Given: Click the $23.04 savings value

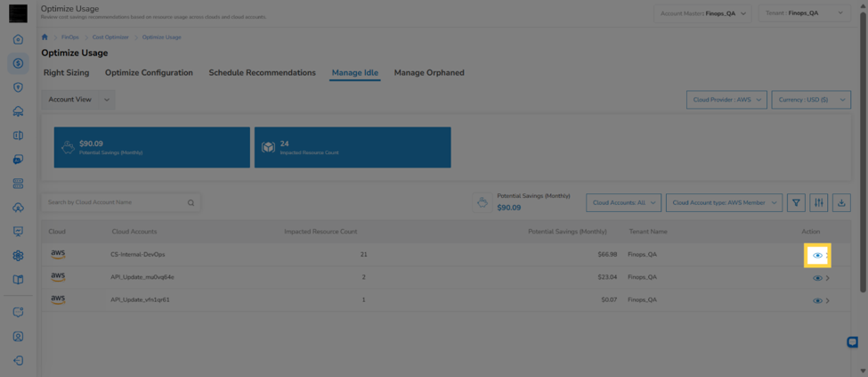Looking at the screenshot, I should coord(607,277).
